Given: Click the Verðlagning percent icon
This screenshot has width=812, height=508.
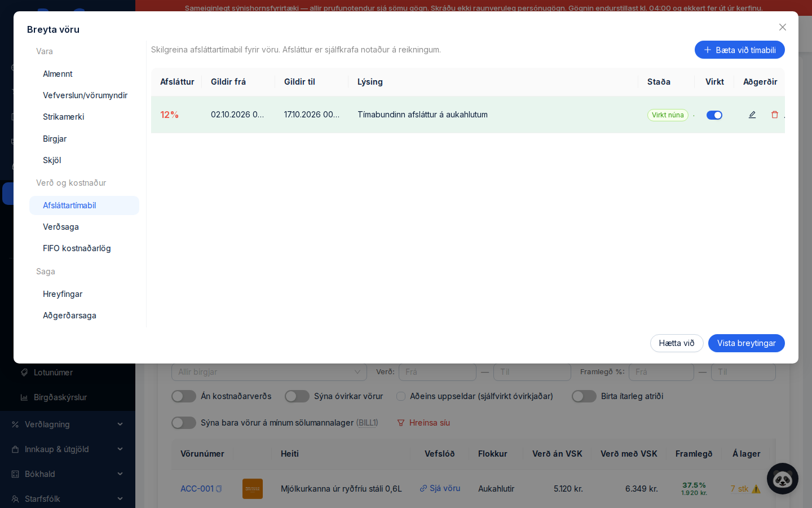Looking at the screenshot, I should (x=15, y=424).
